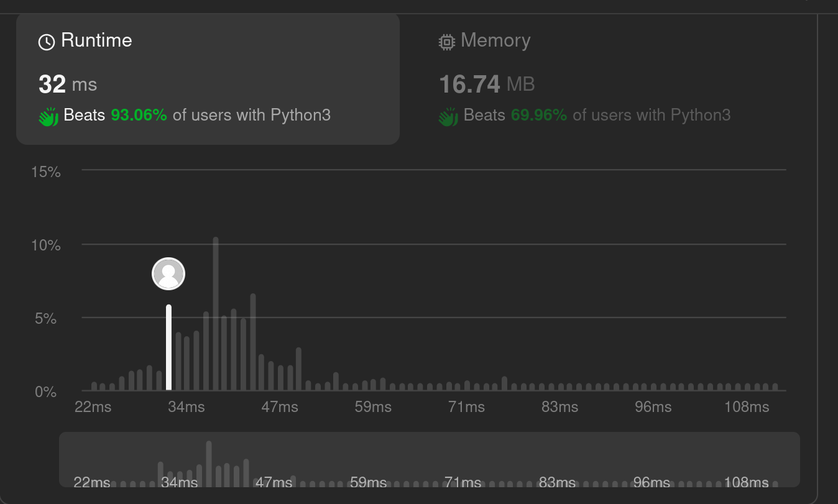
Task: Click the clapping hands icon under Runtime
Action: click(48, 116)
